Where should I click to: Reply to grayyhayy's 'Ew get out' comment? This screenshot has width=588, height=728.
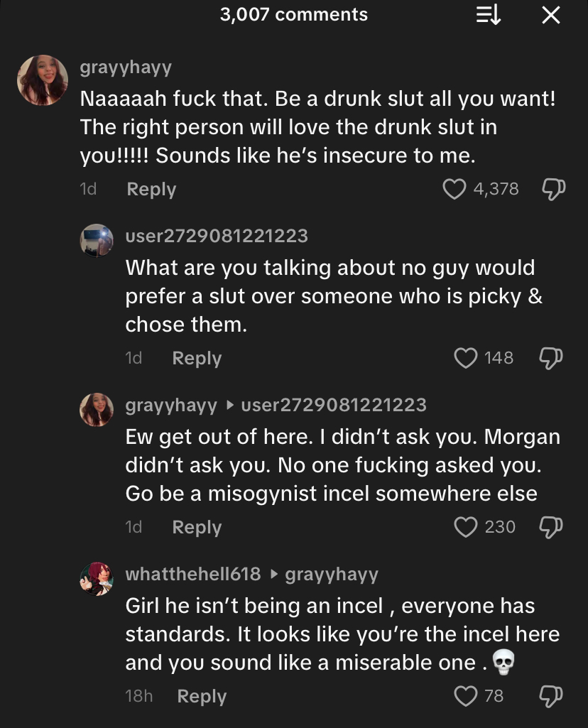click(197, 528)
